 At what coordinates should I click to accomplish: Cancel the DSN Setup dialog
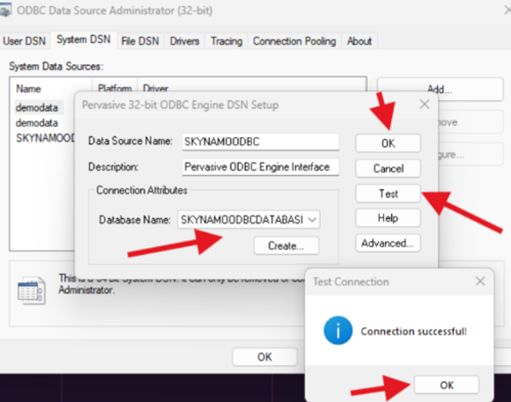388,168
